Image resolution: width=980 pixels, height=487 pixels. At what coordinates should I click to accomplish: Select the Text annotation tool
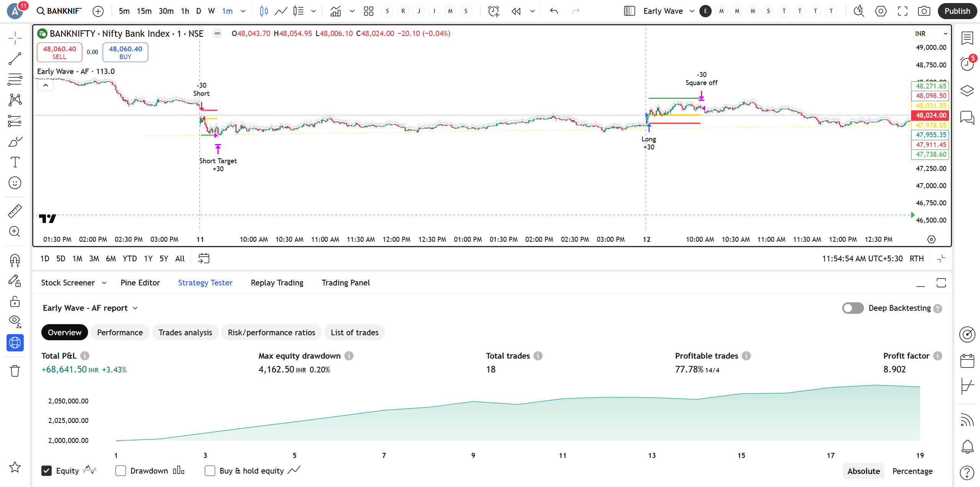pyautogui.click(x=15, y=162)
